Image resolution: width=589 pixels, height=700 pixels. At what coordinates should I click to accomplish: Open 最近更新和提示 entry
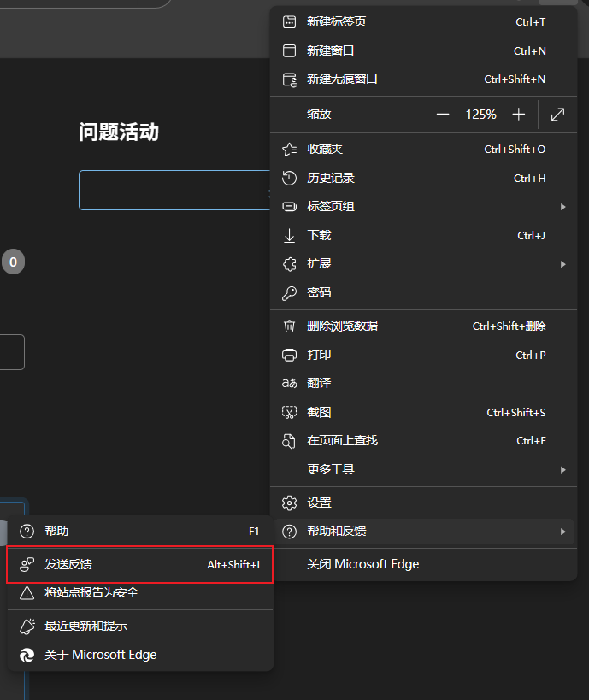[x=140, y=626]
